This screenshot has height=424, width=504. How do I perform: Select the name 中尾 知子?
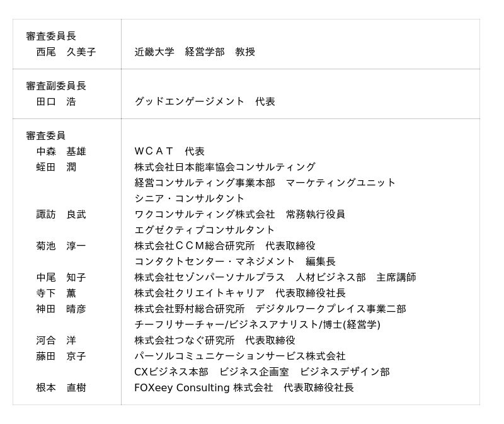(61, 277)
